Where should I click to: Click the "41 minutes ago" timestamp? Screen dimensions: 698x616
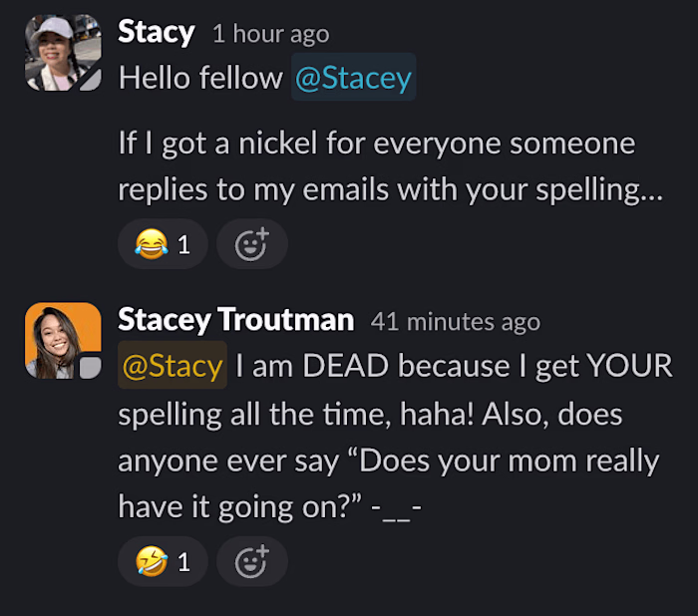point(455,322)
